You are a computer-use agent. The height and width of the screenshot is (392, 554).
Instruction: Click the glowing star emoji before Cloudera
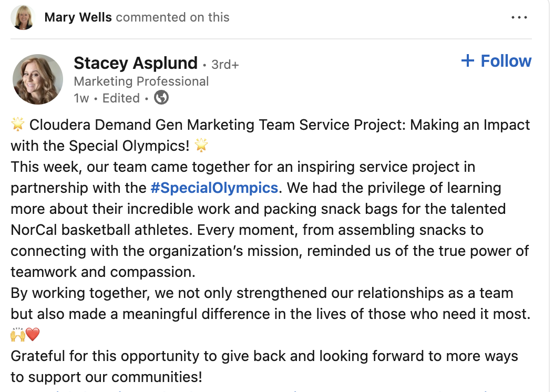click(18, 125)
